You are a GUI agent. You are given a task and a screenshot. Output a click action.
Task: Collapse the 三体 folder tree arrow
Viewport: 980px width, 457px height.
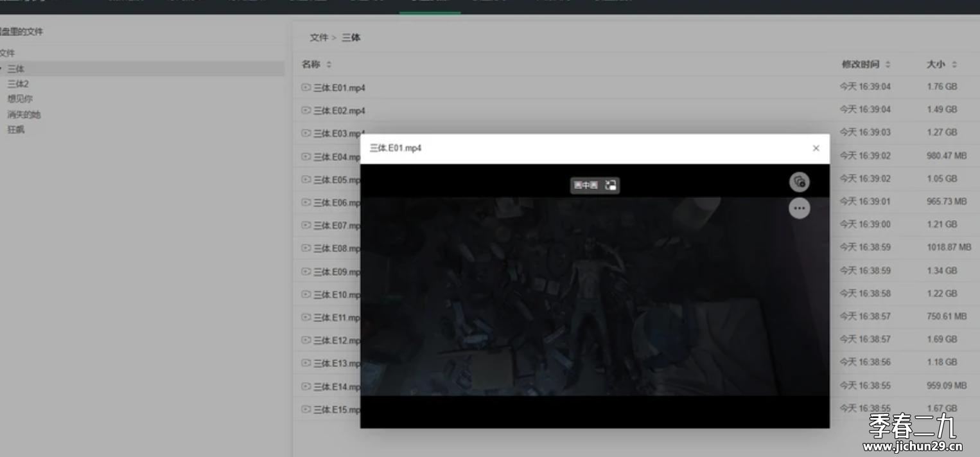[1, 69]
